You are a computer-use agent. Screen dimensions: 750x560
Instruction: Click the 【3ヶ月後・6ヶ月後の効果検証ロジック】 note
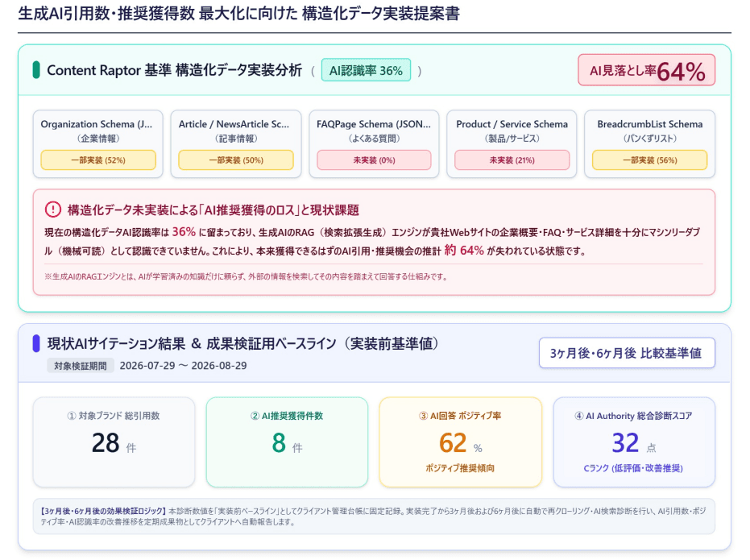tap(374, 516)
